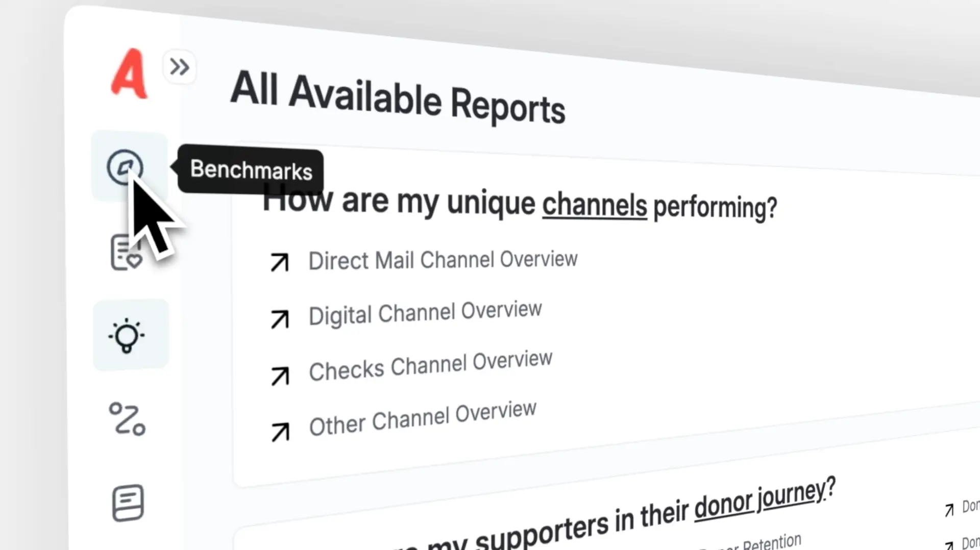Click arrow icon beside Direct Mail Channel Overview
This screenshot has height=550, width=980.
pos(280,262)
